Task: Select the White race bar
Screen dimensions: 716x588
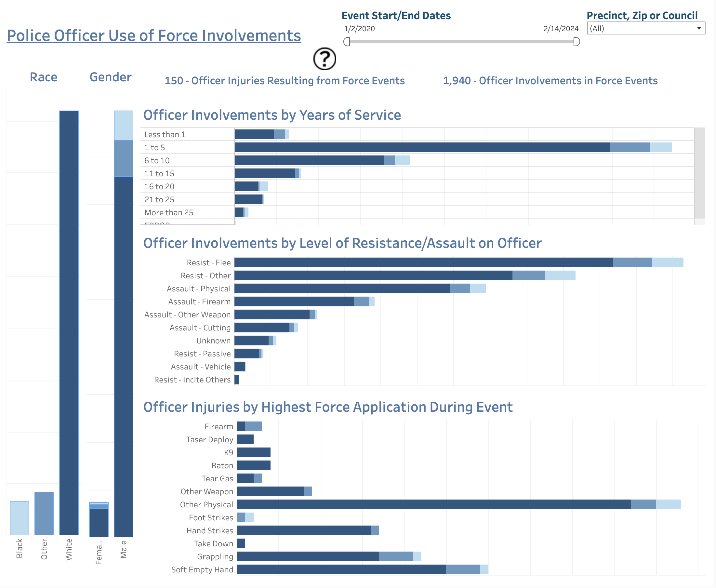Action: tap(69, 322)
